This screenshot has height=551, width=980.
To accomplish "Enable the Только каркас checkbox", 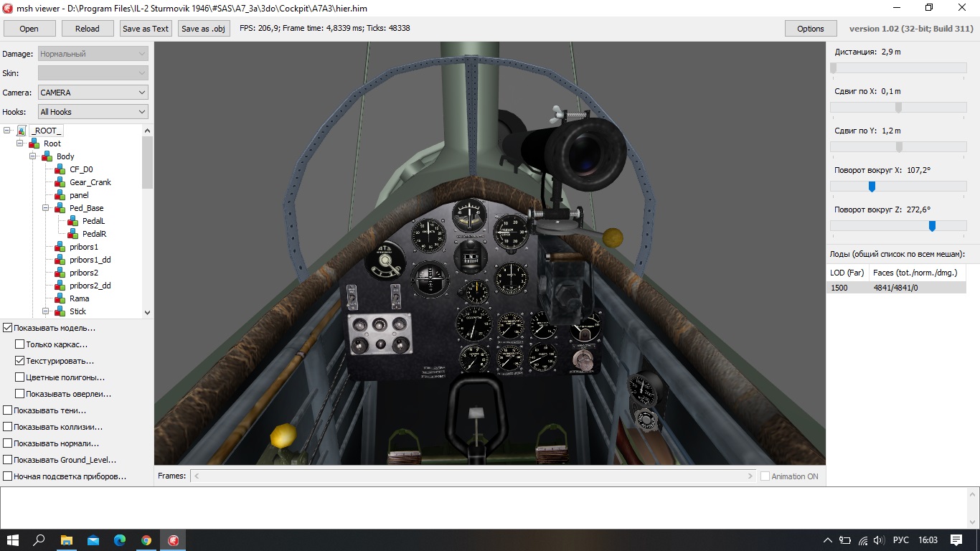I will pyautogui.click(x=20, y=344).
